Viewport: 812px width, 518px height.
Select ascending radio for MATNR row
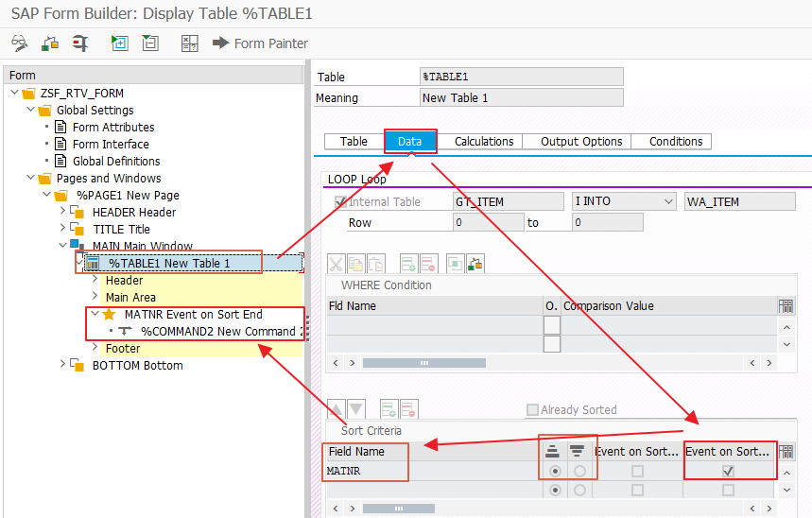(555, 472)
